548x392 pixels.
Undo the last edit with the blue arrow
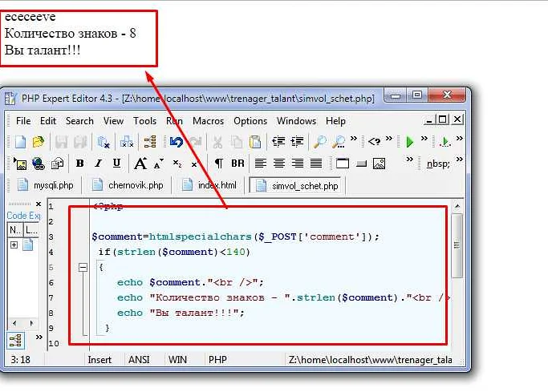click(177, 142)
